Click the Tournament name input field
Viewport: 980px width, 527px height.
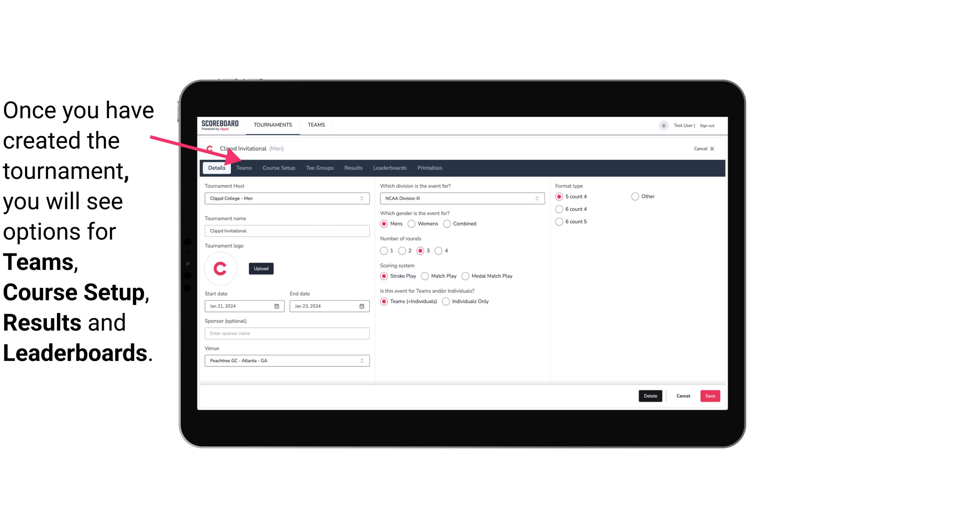286,230
